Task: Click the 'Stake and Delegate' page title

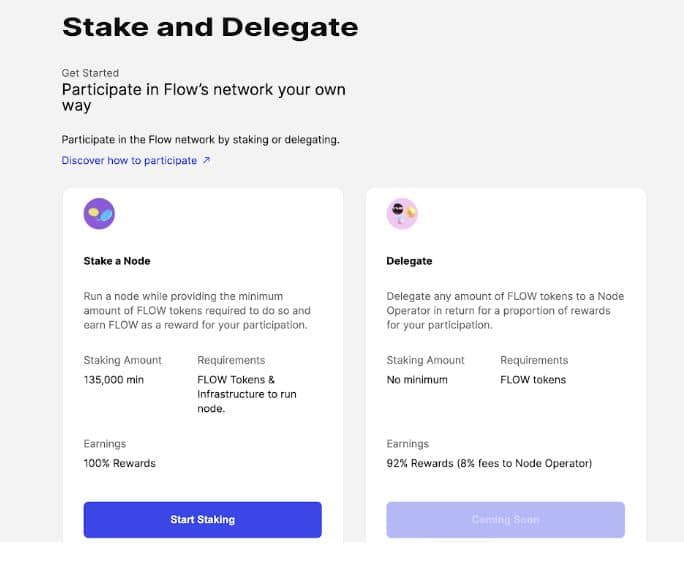Action: [x=210, y=27]
